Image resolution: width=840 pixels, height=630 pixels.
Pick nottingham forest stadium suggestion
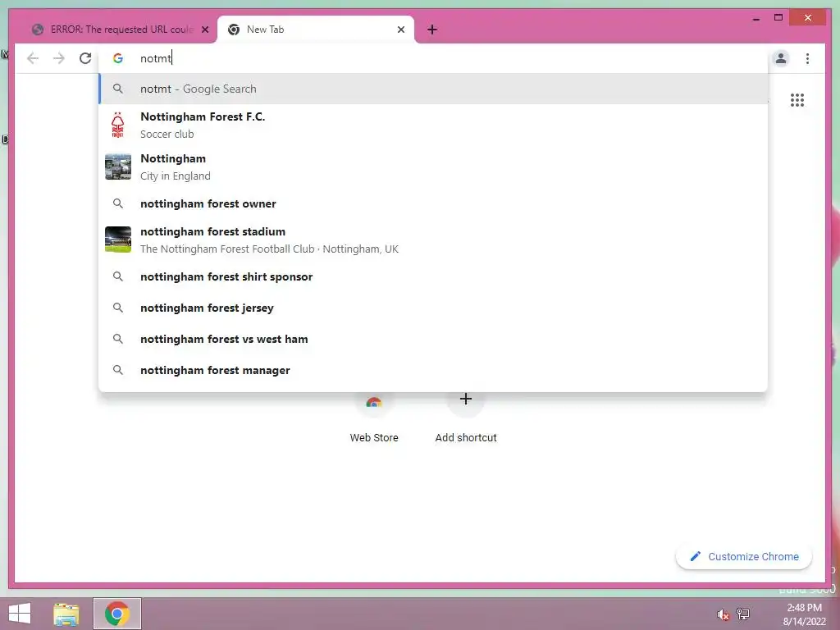(x=433, y=240)
